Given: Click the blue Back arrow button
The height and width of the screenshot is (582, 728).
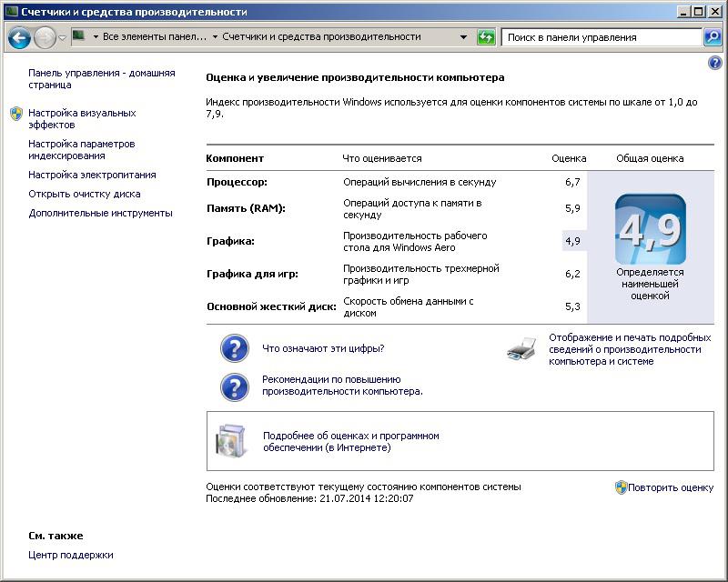Looking at the screenshot, I should pos(20,37).
